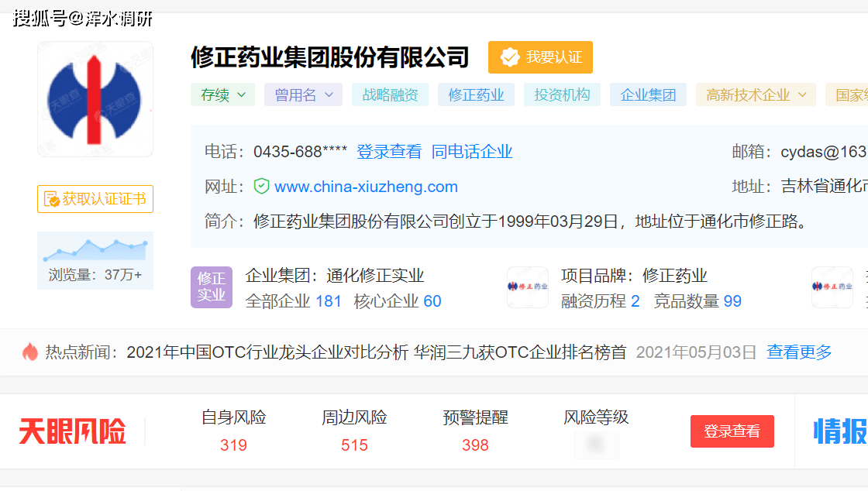Click the 获取认证证书 button

pyautogui.click(x=95, y=199)
